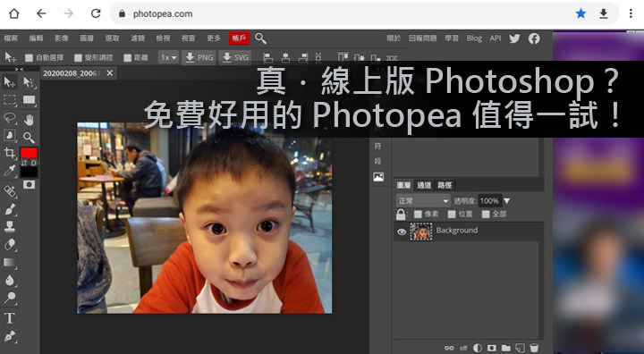The height and width of the screenshot is (354, 644).
Task: Pick the Rectangle shape tool
Action: pos(29,100)
